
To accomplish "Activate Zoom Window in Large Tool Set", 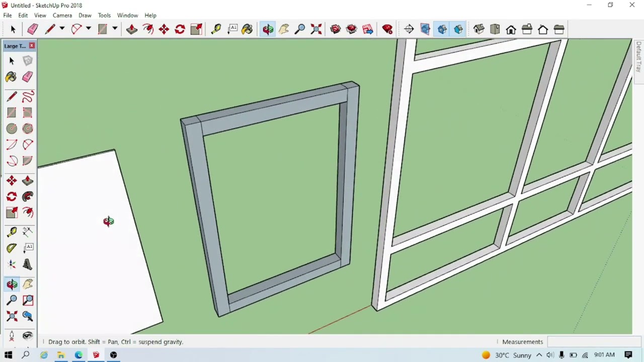I will [28, 300].
